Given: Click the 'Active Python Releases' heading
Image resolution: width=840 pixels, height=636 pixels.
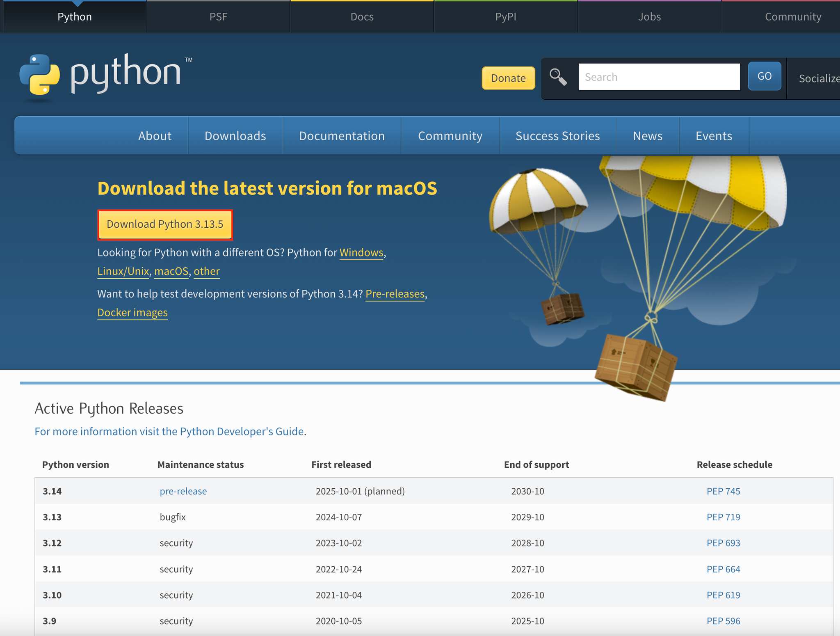Looking at the screenshot, I should click(109, 409).
